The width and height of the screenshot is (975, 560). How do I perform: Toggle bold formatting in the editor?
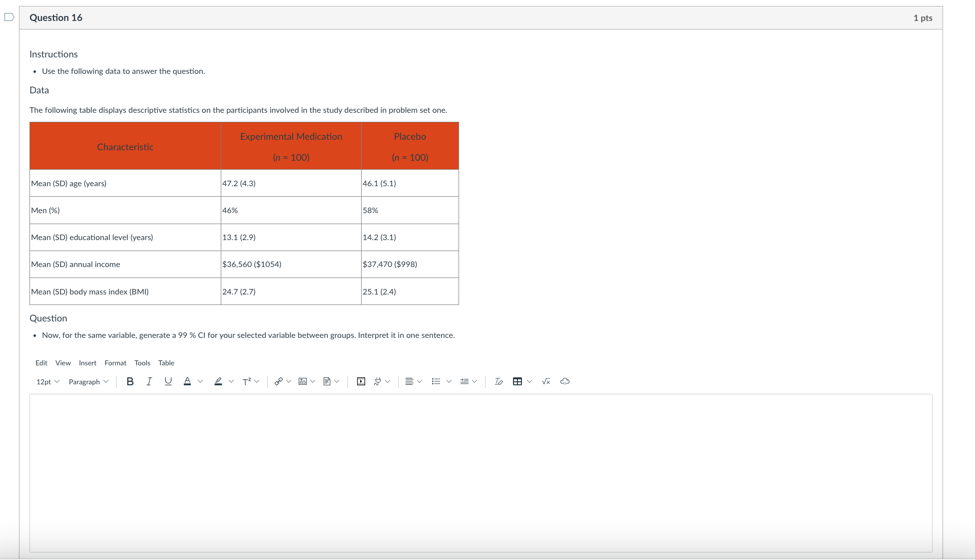(130, 381)
